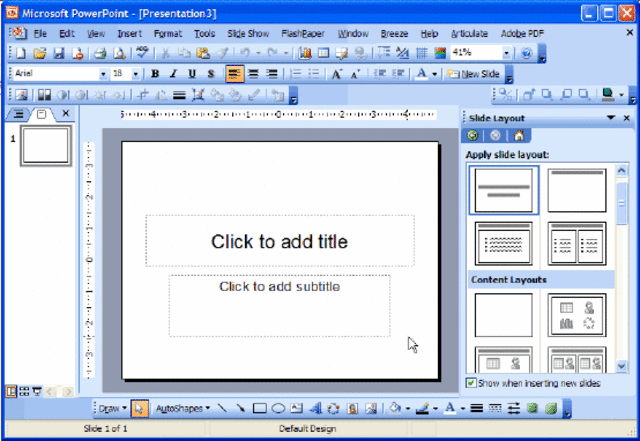
Task: Select the Oval drawing tool
Action: click(x=278, y=408)
